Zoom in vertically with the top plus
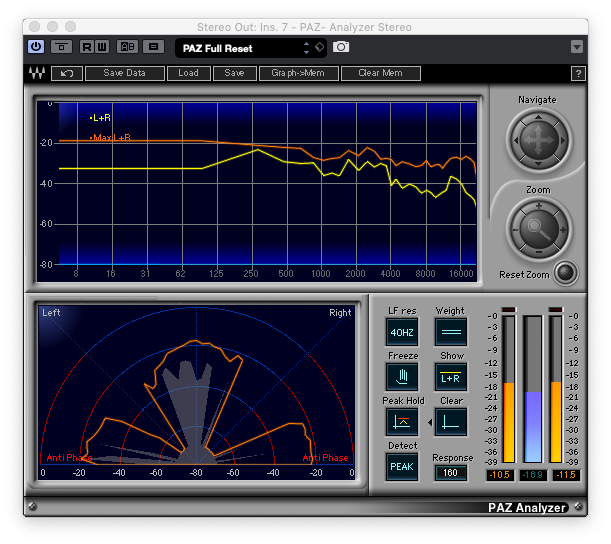 [539, 206]
